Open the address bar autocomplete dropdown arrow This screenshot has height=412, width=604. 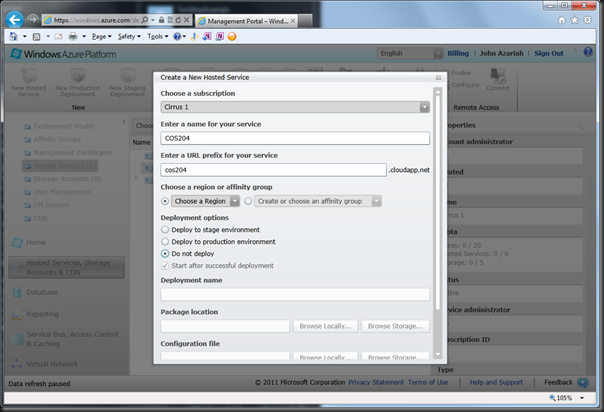tap(153, 20)
